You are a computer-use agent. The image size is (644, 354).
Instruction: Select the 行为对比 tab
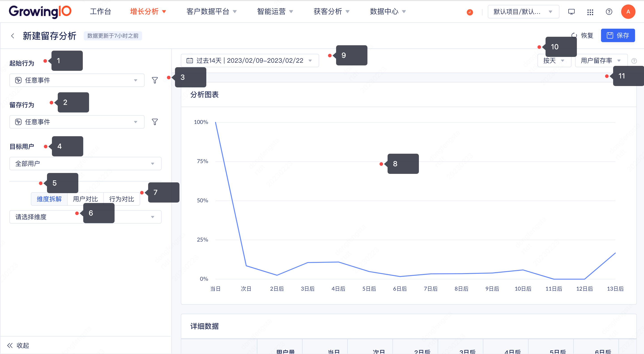122,199
